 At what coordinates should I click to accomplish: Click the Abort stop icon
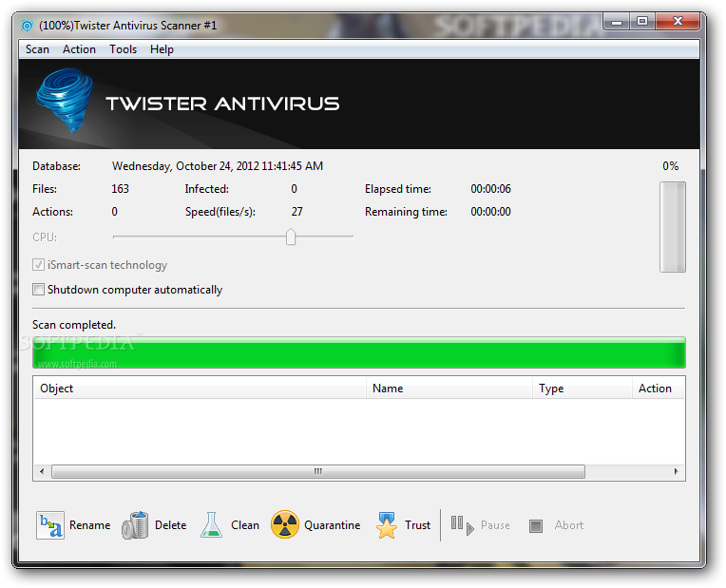pyautogui.click(x=536, y=526)
